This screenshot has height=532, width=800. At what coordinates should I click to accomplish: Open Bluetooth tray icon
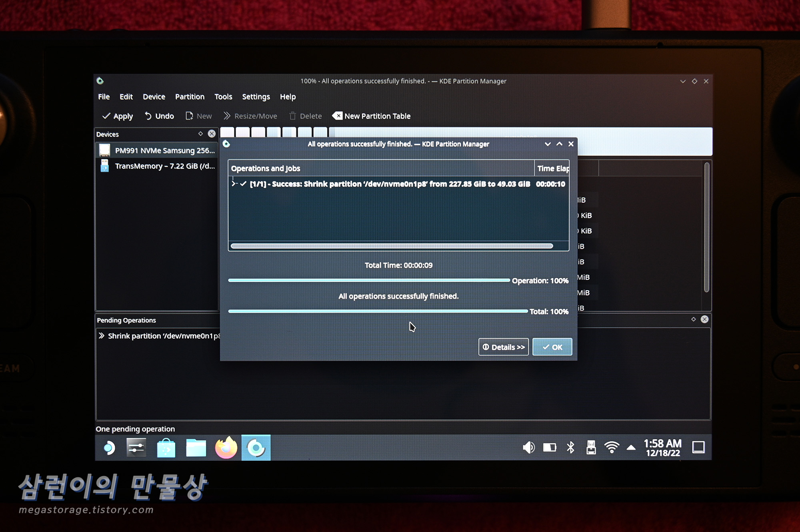point(570,447)
